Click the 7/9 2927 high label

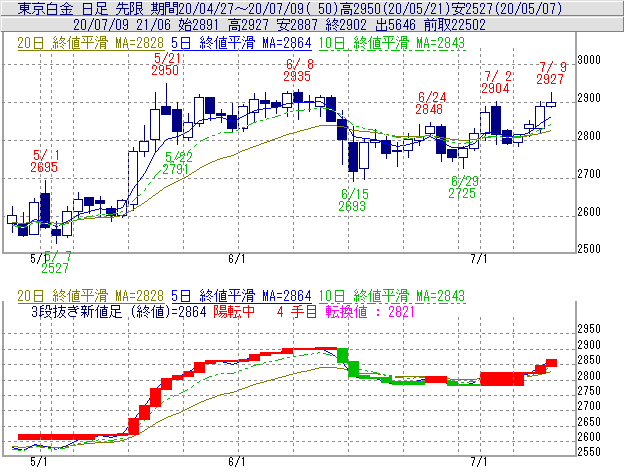click(x=551, y=73)
